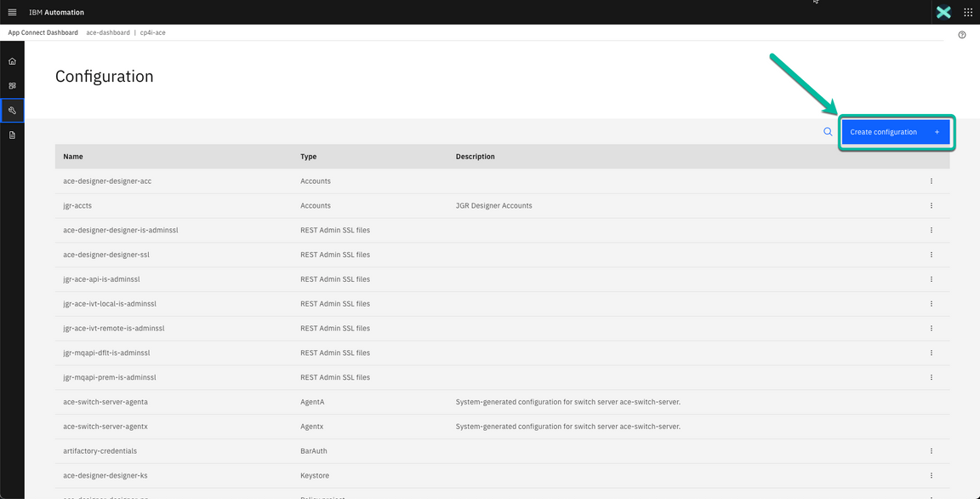Select the Configuration wrench icon in sidebar
This screenshot has width=980, height=499.
[12, 110]
